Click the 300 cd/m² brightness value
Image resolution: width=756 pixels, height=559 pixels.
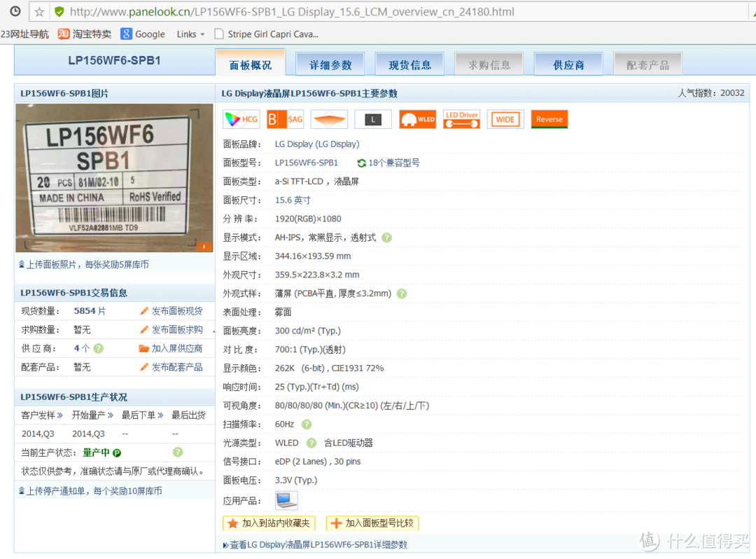coord(307,331)
